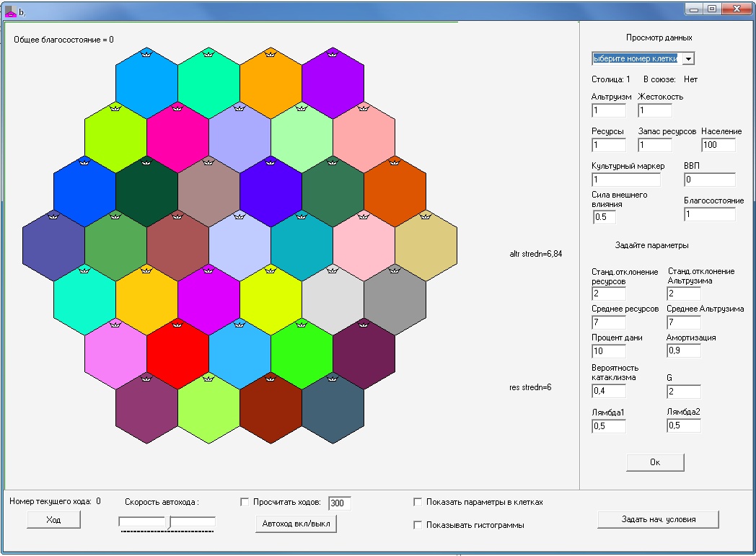The width and height of the screenshot is (756, 556).
Task: Click the text res stredn=6
Action: pyautogui.click(x=530, y=387)
